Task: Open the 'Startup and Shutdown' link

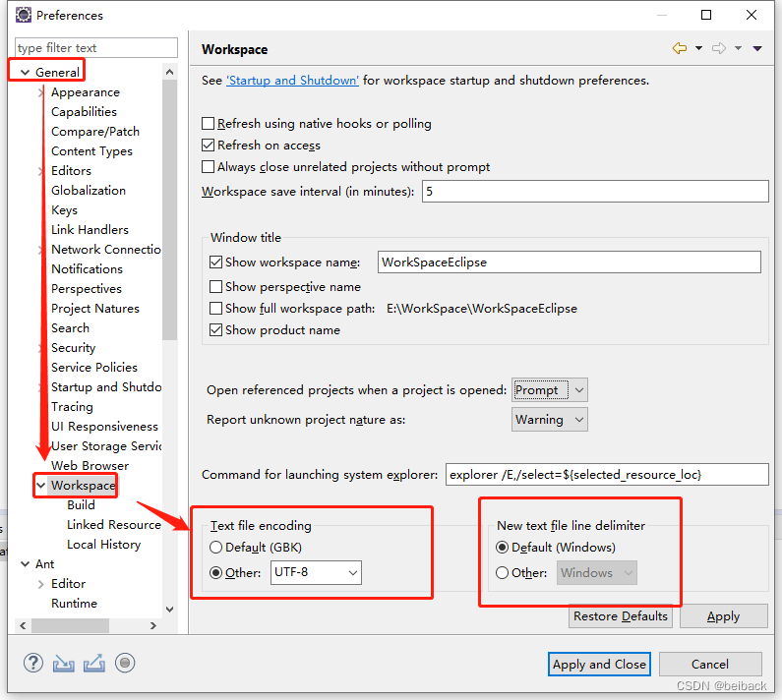Action: tap(292, 81)
